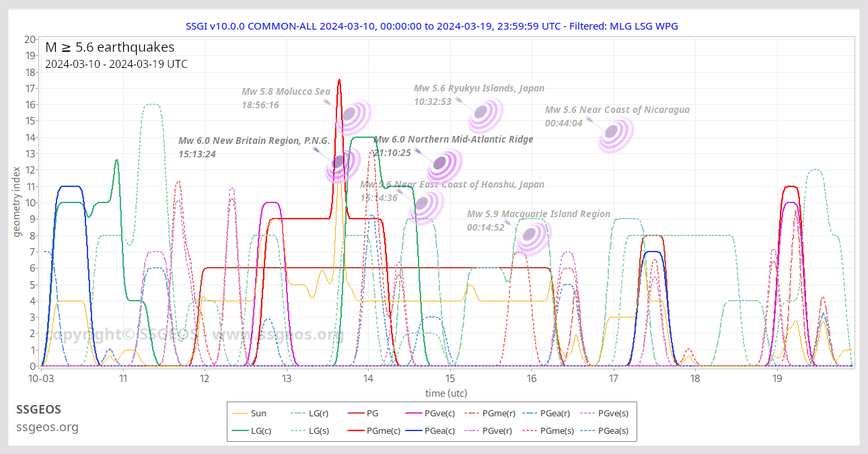Toggle the Sun series in the legend
The height and width of the screenshot is (454, 868).
259,413
